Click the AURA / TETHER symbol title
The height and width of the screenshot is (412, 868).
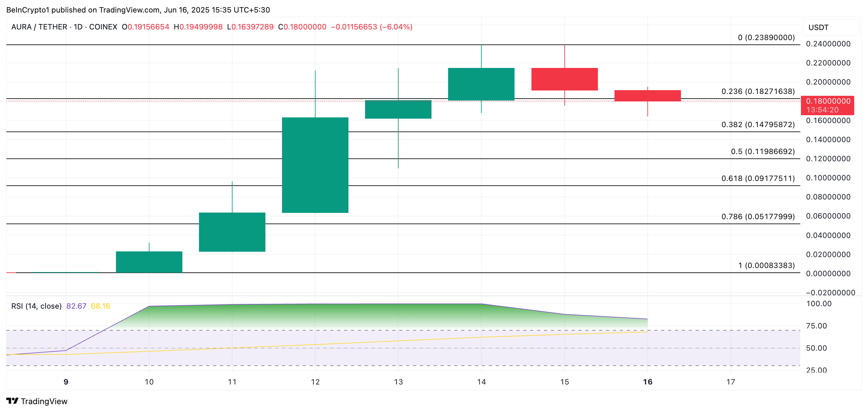click(39, 27)
